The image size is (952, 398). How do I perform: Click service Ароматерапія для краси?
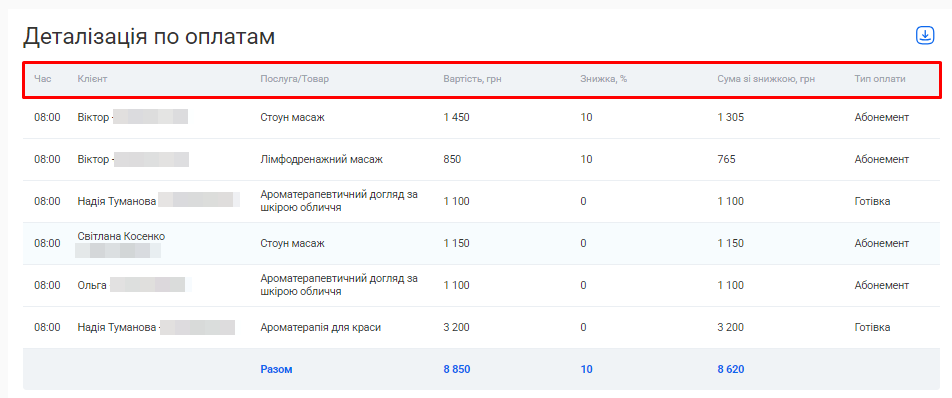click(321, 328)
